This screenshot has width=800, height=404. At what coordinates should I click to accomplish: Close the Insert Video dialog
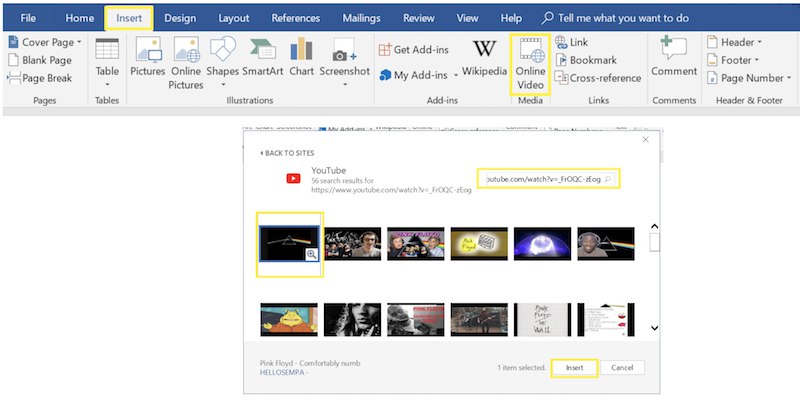pyautogui.click(x=645, y=139)
